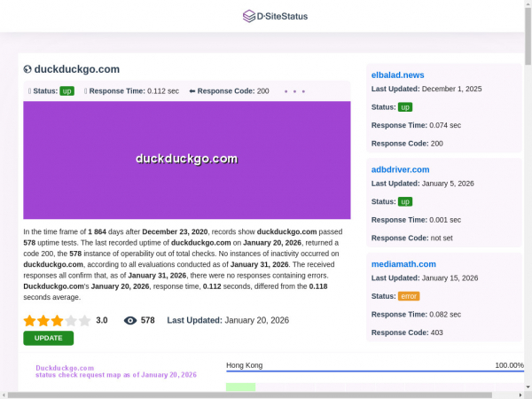The height and width of the screenshot is (399, 532).
Task: Click the orange 'error' badge for mediamath.com
Action: point(409,296)
